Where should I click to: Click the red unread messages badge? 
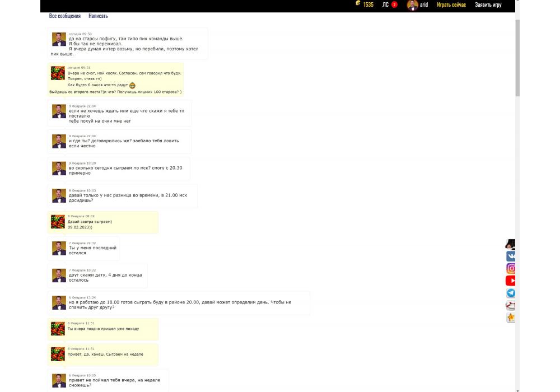(394, 5)
